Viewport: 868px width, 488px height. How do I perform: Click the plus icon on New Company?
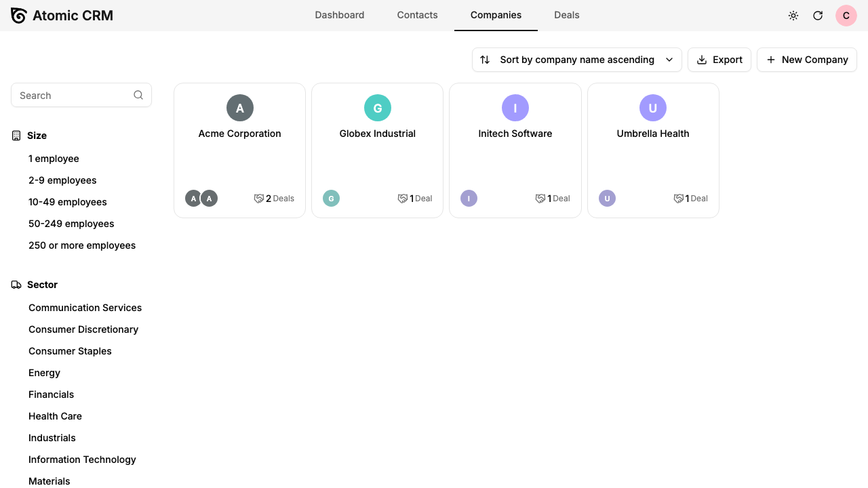[x=771, y=60]
